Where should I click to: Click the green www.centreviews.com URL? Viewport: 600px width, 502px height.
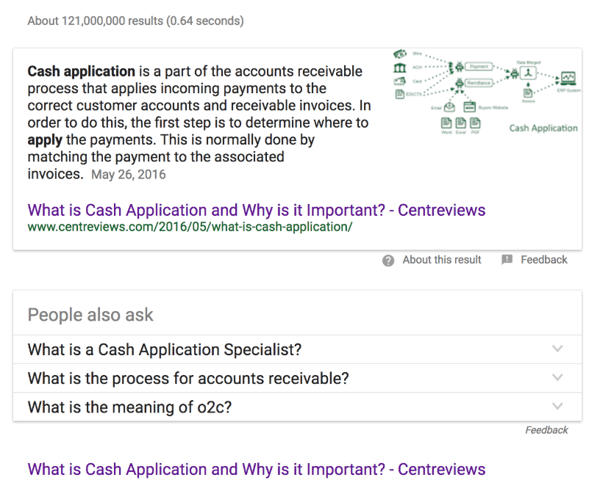[x=190, y=228]
